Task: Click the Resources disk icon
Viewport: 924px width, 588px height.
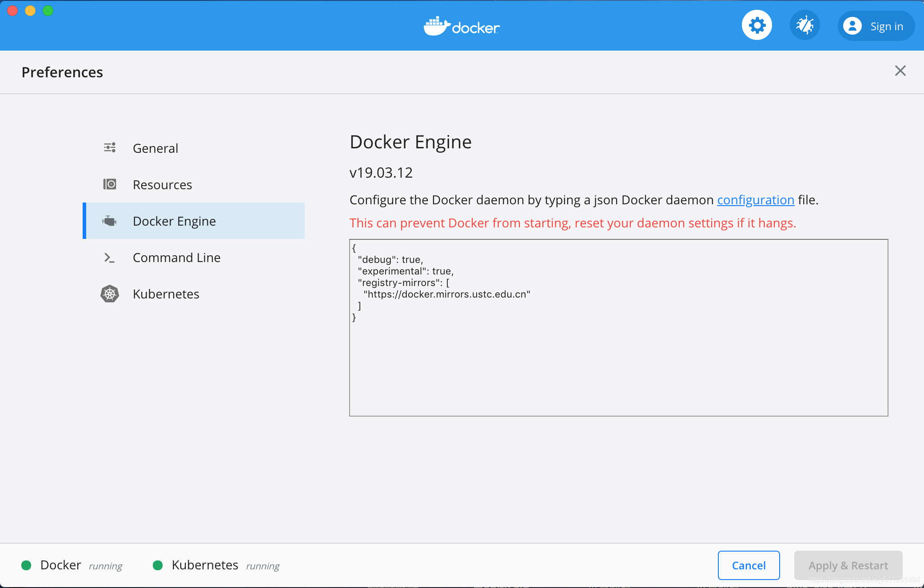Action: (x=110, y=184)
